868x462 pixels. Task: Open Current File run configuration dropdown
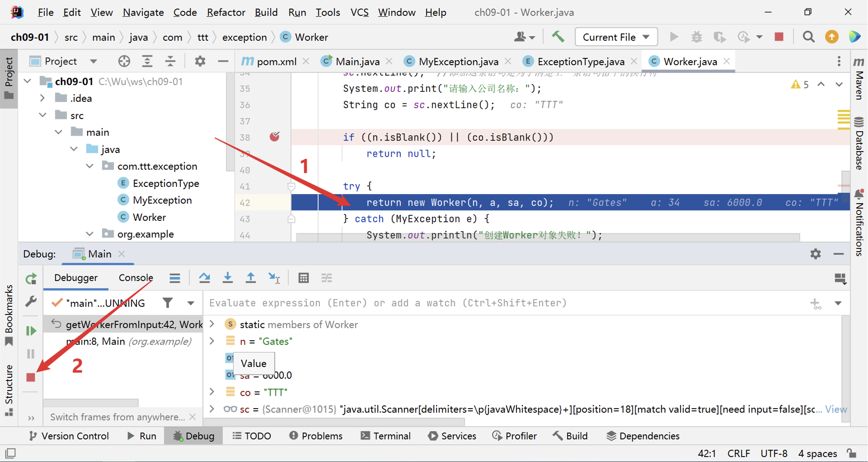616,37
